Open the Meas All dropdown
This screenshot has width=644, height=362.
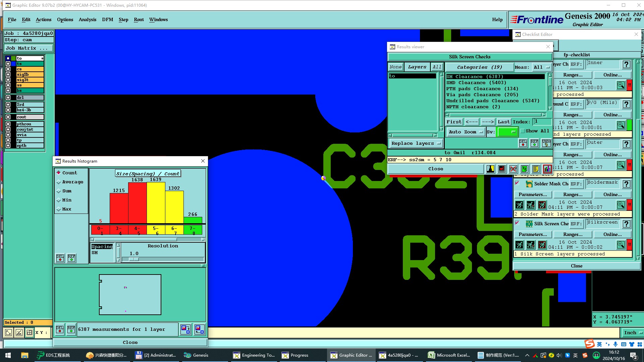[541, 67]
